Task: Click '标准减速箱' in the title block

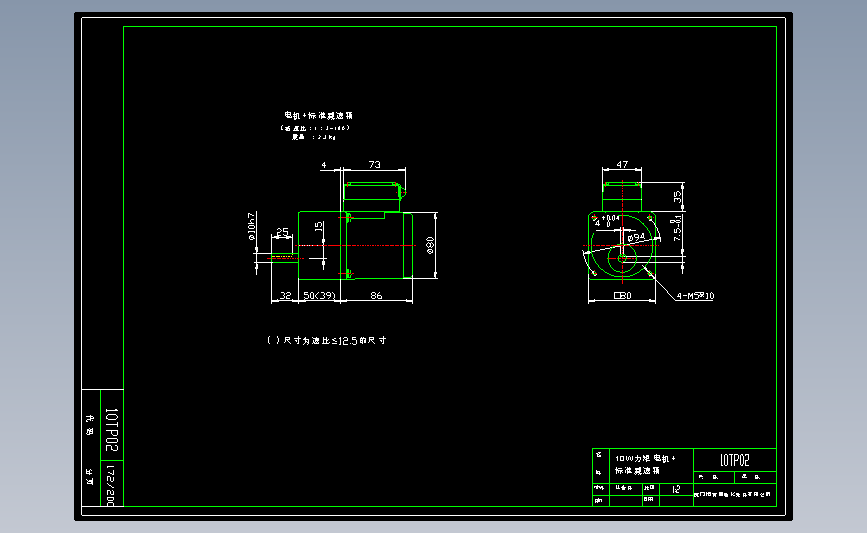Action: (638, 471)
